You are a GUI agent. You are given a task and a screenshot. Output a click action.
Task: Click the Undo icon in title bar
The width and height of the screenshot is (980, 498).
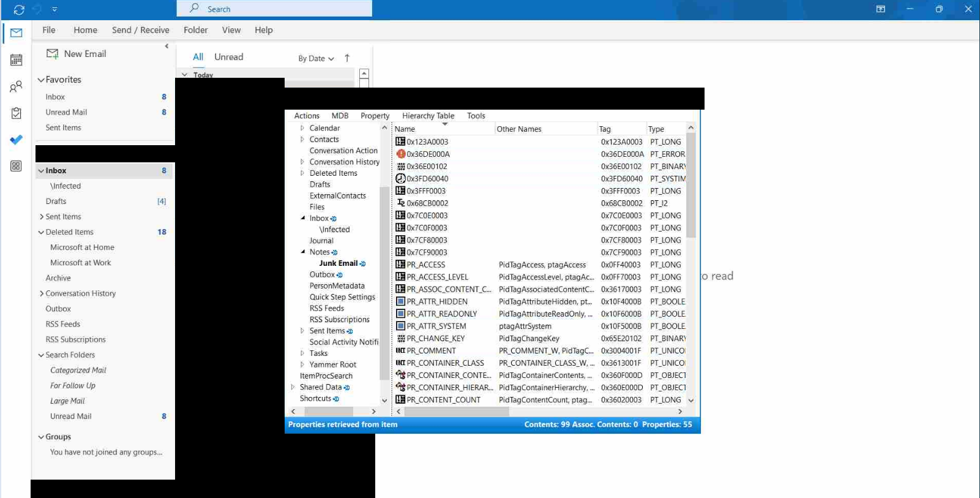[x=37, y=10]
